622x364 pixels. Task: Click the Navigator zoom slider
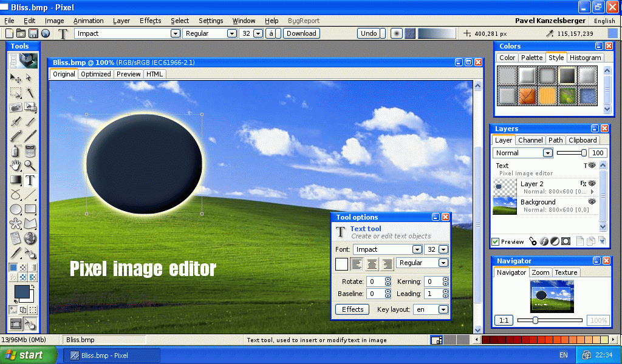tap(550, 320)
